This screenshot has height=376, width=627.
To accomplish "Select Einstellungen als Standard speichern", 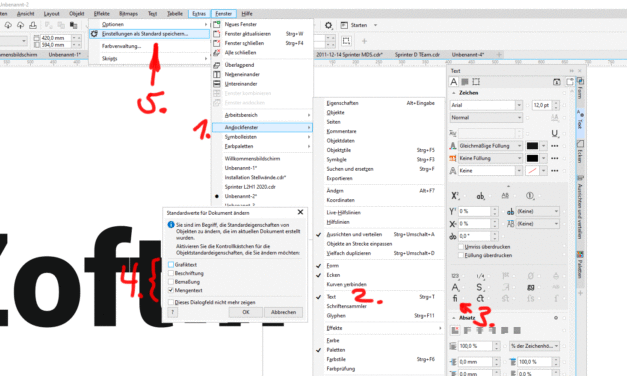I will point(150,34).
